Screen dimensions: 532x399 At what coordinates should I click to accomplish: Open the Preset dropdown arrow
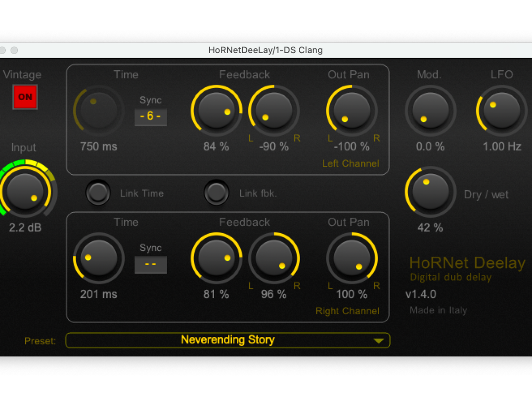tap(378, 340)
